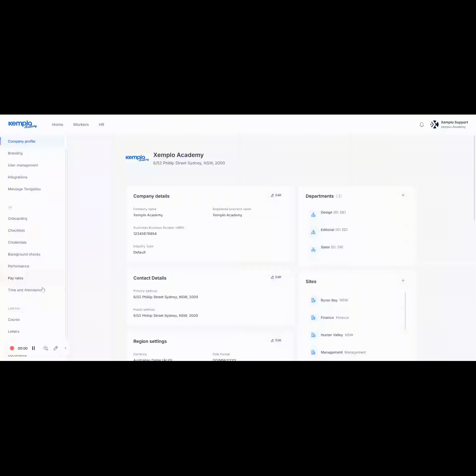Toggle the click highlight effect icon
This screenshot has width=476, height=476.
click(46, 348)
